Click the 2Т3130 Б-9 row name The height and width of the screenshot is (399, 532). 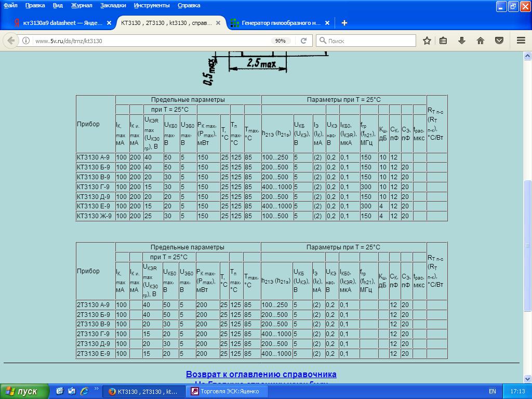point(94,314)
